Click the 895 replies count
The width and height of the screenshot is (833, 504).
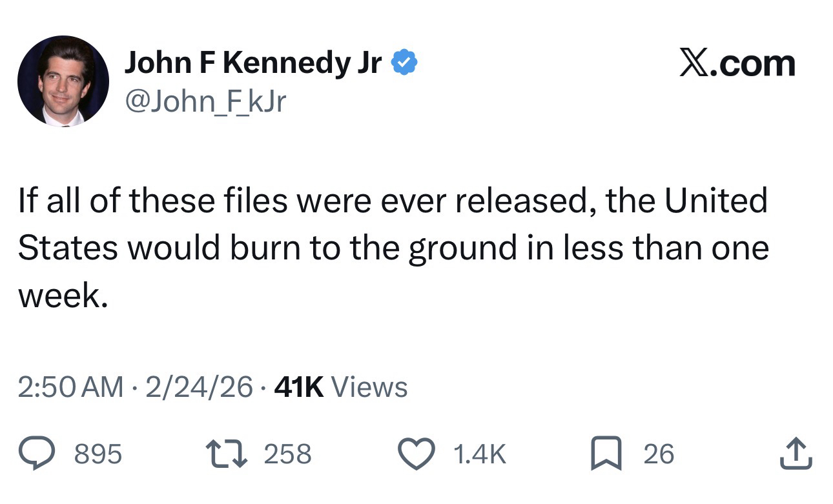coord(98,454)
